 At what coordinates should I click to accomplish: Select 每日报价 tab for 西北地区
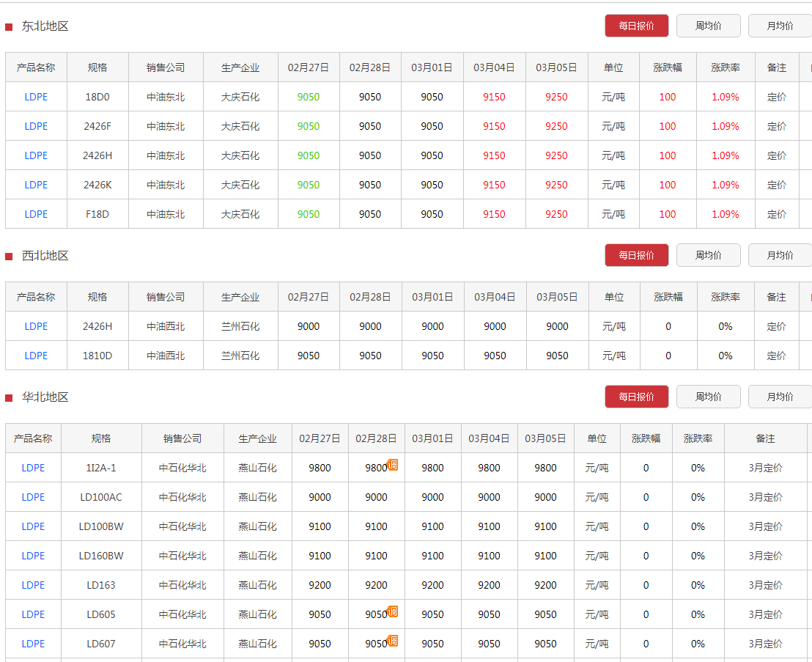(x=636, y=255)
